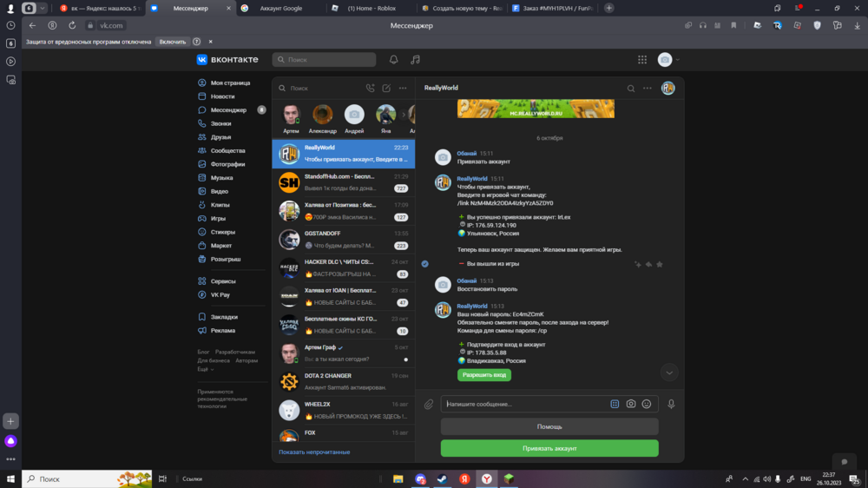Image resolution: width=868 pixels, height=488 pixels.
Task: Toggle bot keyboard icon in message field
Action: point(615,404)
